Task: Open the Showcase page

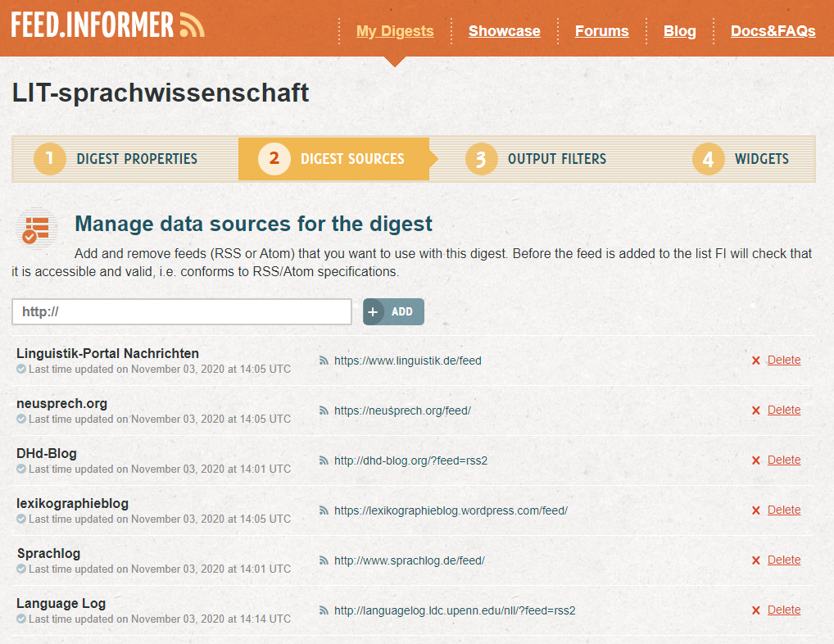Action: (x=504, y=31)
